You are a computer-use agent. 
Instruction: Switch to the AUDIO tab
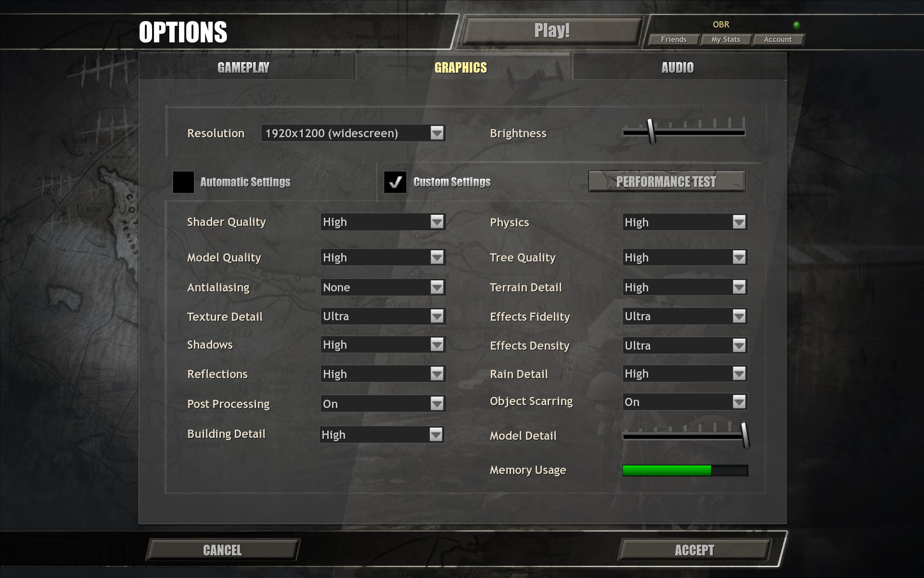pyautogui.click(x=678, y=66)
